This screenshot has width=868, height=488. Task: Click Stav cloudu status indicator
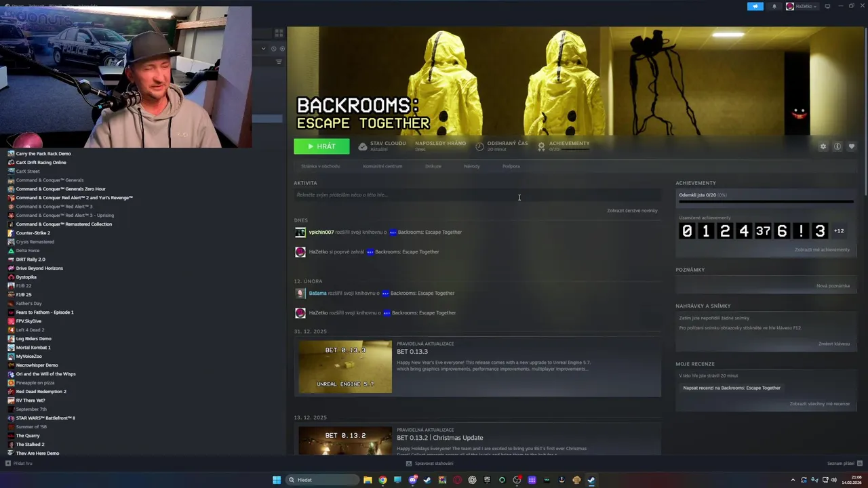(383, 146)
